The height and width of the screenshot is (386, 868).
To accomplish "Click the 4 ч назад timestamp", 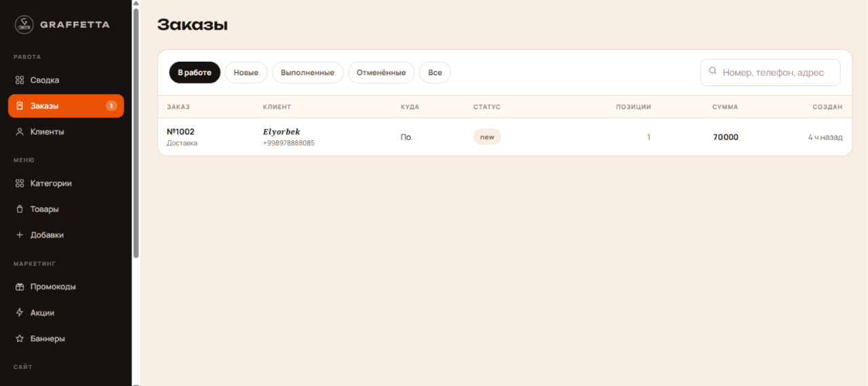I will (x=825, y=137).
